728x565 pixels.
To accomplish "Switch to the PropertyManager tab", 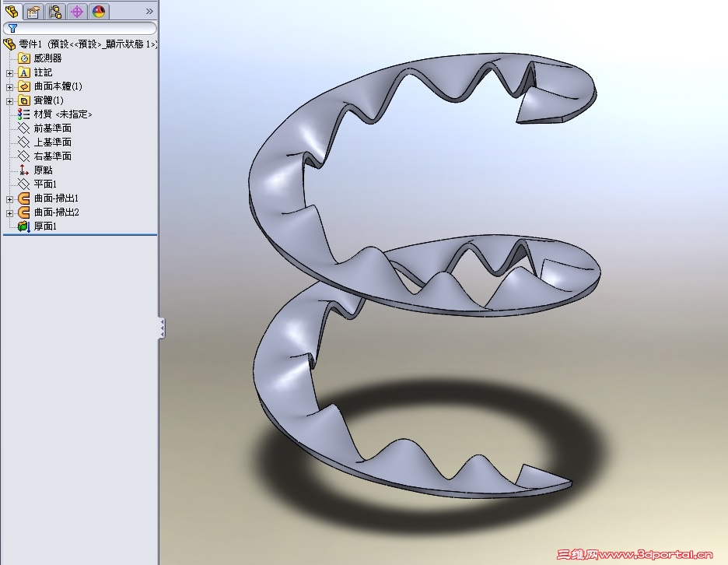I will (x=33, y=11).
